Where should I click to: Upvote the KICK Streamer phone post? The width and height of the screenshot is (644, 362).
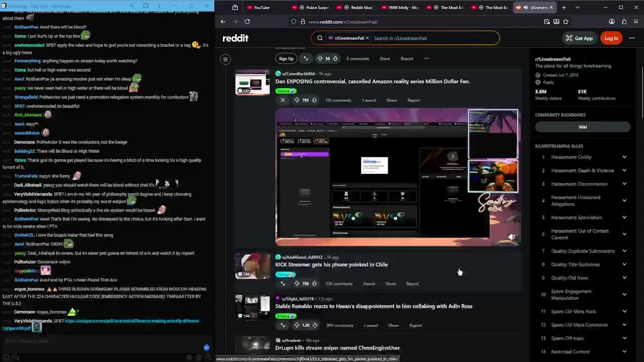(296, 284)
